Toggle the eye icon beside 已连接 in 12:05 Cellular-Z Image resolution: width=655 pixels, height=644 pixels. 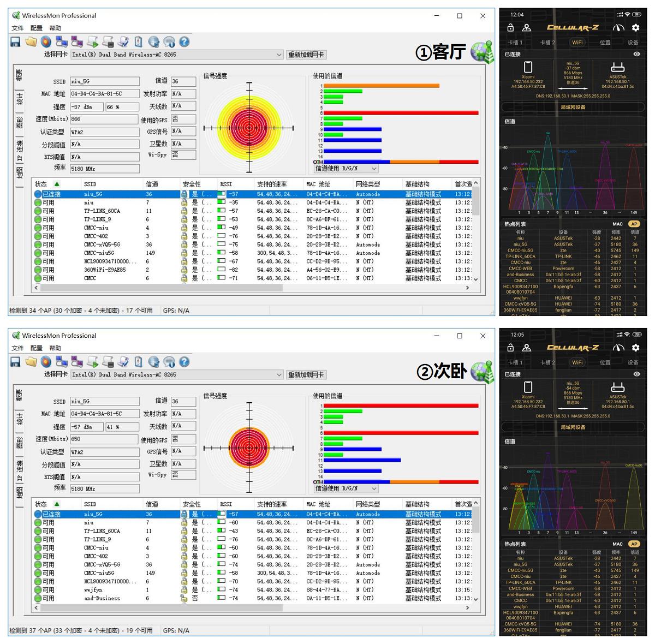click(636, 374)
